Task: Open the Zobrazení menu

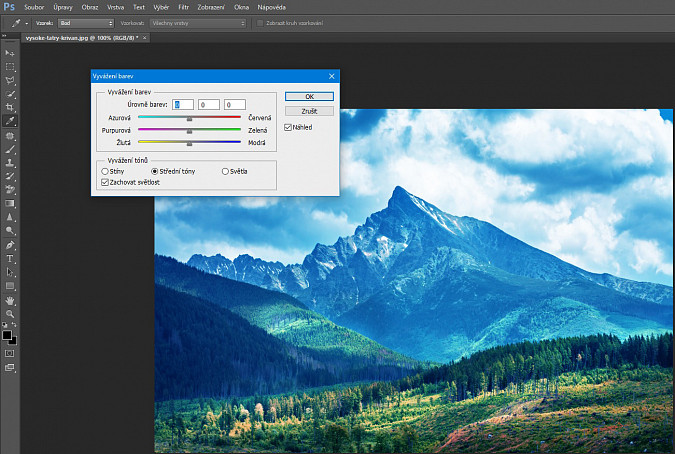Action: tap(211, 7)
